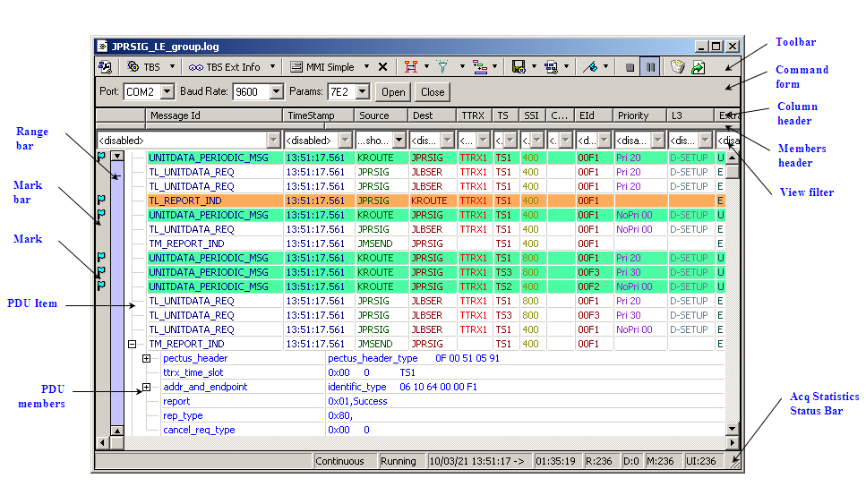Screen dimensions: 866x504
Task: Click the vertical scrollbar down arrow
Action: [x=732, y=428]
